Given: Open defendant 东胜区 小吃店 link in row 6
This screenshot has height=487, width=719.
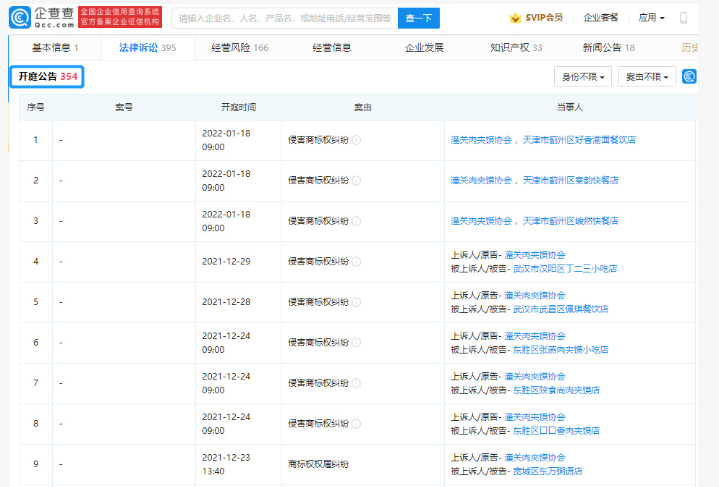Looking at the screenshot, I should click(x=561, y=350).
